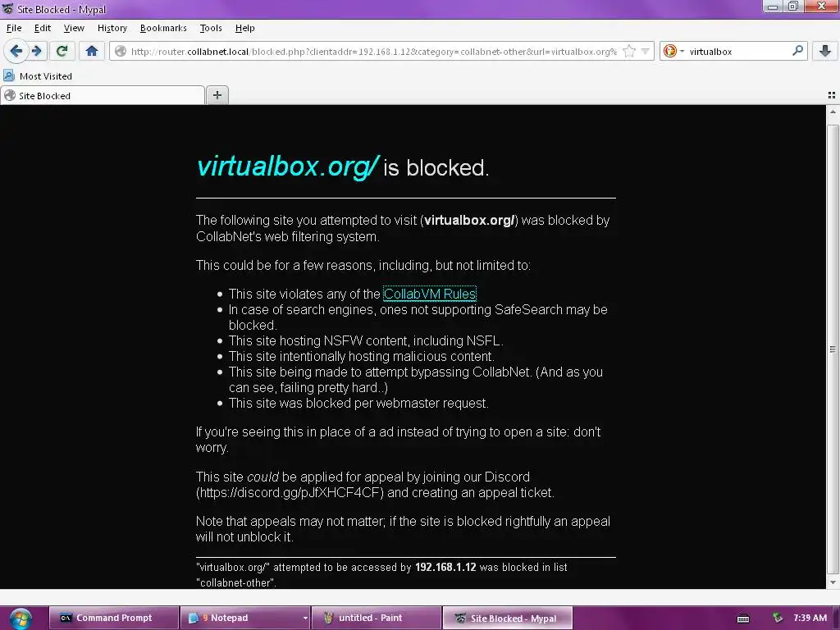
Task: Open the address bar history dropdown arrow
Action: [646, 52]
